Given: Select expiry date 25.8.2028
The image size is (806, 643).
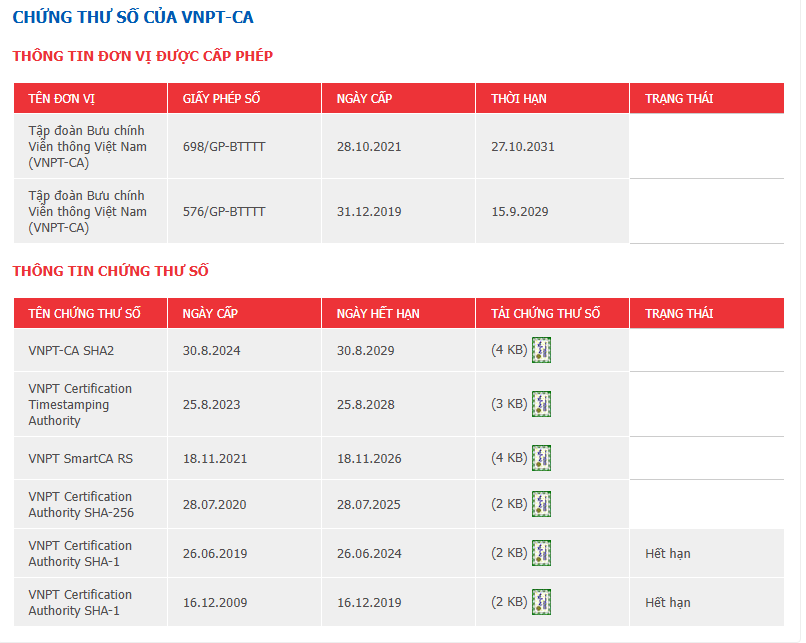Looking at the screenshot, I should 365,405.
